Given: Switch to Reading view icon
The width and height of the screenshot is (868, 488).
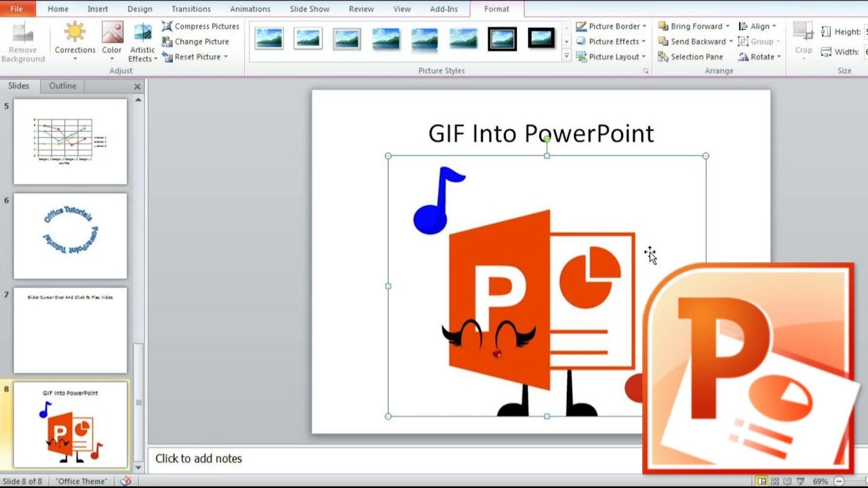Looking at the screenshot, I should [x=787, y=481].
